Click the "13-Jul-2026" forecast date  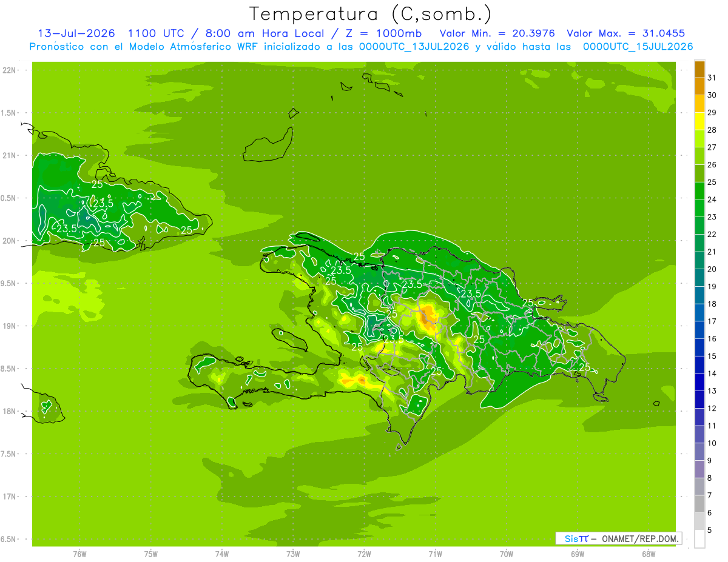pyautogui.click(x=78, y=33)
